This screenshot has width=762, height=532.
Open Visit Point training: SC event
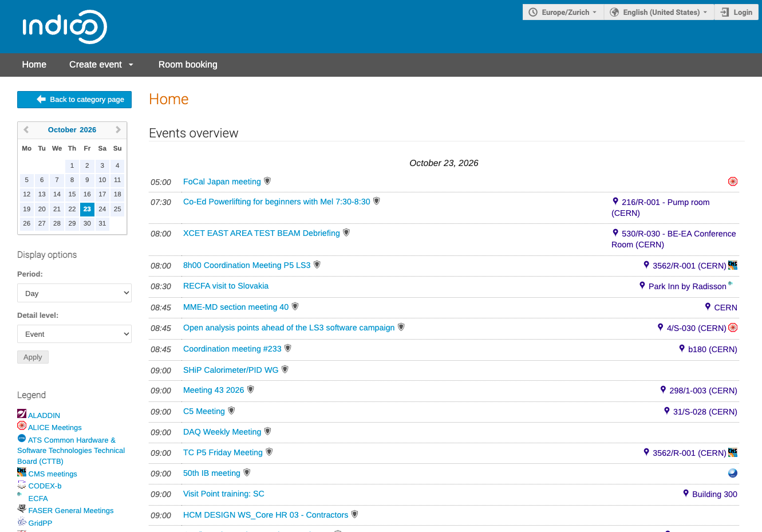click(x=224, y=494)
